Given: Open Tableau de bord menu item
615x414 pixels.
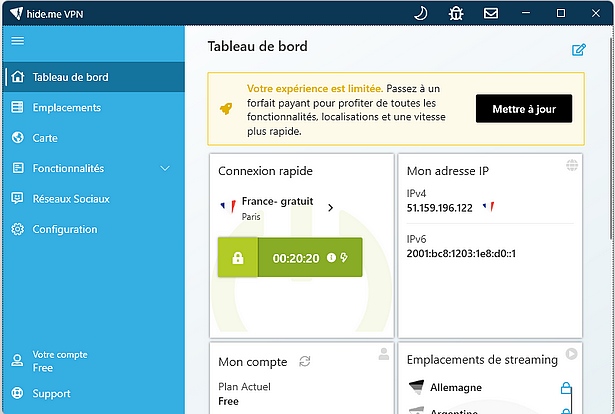Looking at the screenshot, I should [70, 77].
